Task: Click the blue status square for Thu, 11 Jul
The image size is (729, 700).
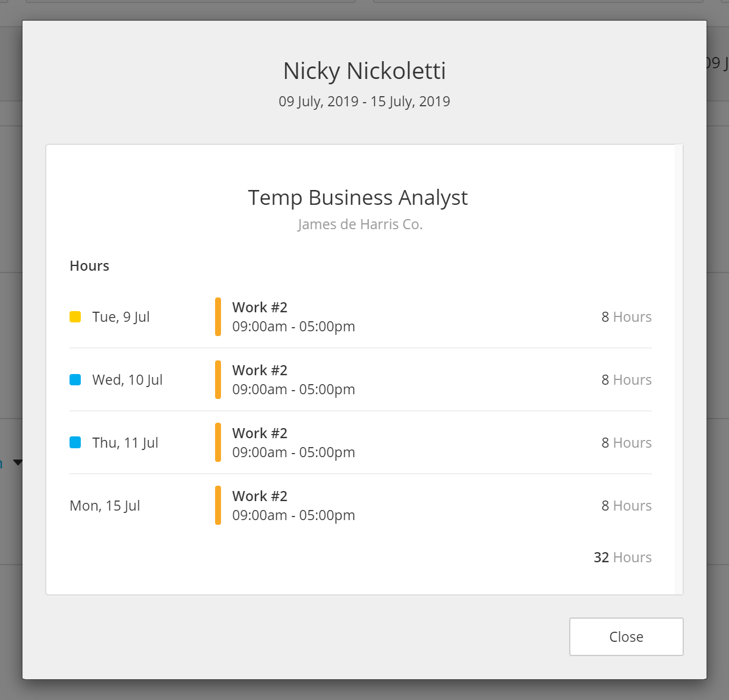Action: 75,443
